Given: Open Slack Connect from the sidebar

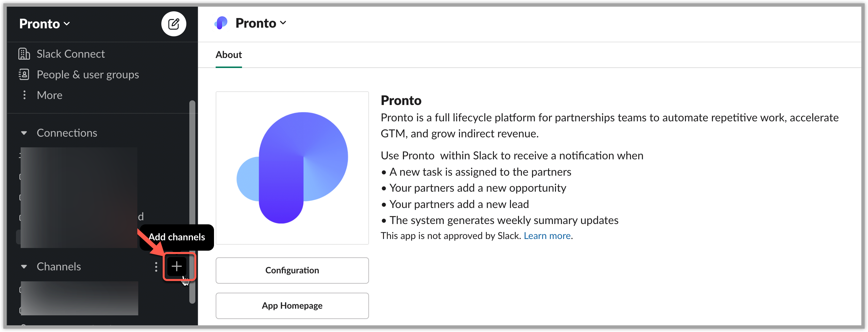Looking at the screenshot, I should (70, 54).
